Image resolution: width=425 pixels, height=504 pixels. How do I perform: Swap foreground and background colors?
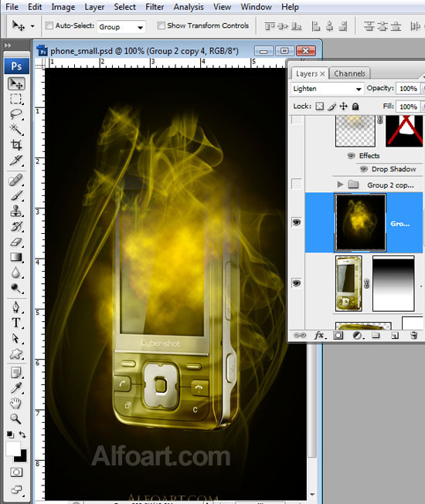(22, 435)
